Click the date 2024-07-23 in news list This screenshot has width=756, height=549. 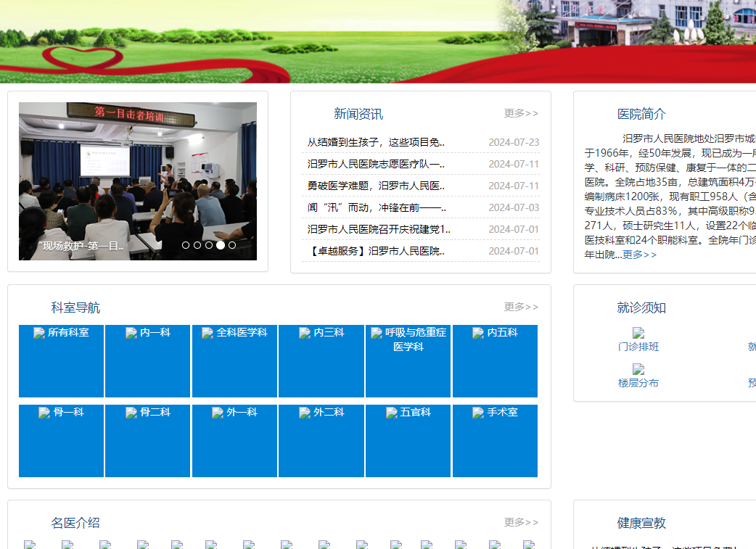[x=514, y=142]
